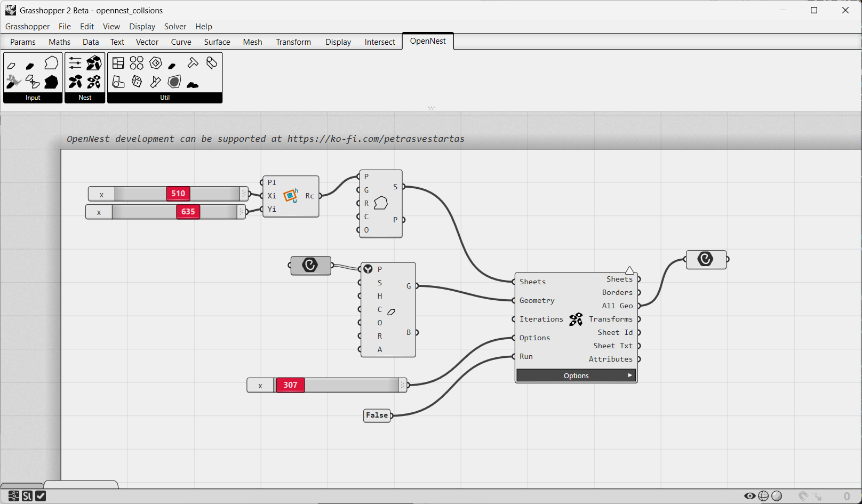Viewport: 862px width, 504px height.
Task: Select the packed polygon nest icon
Action: tap(94, 63)
